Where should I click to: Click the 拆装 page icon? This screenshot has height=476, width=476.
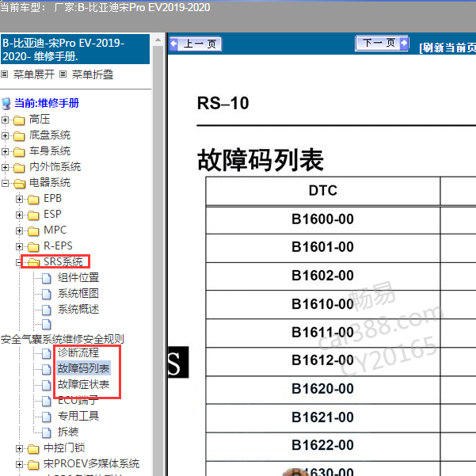(x=47, y=432)
